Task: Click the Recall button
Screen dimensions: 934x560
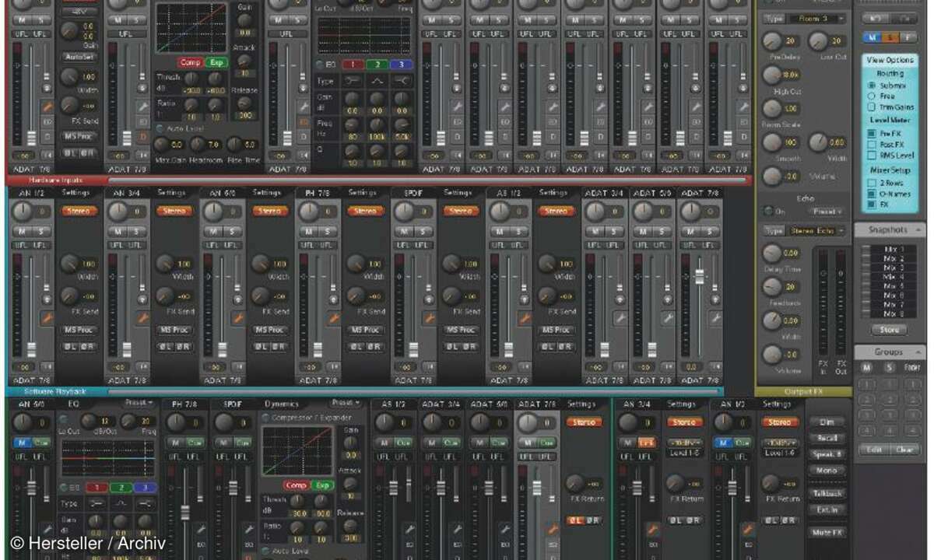Action: pyautogui.click(x=828, y=439)
